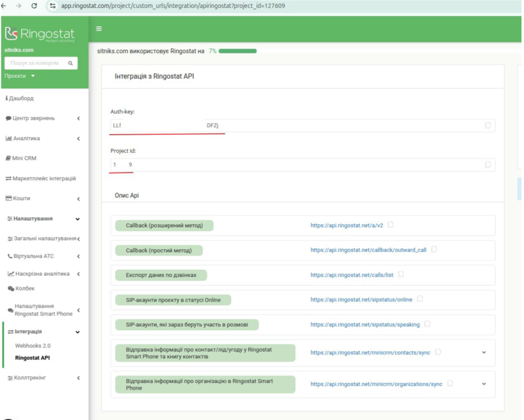
Task: Expand Віртуальна АТС submenu
Action: [43, 257]
